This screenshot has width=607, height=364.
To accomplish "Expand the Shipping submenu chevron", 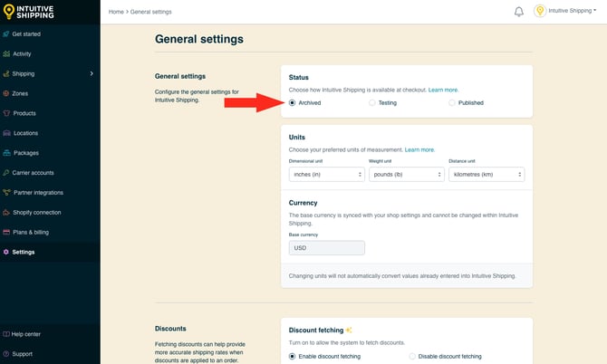I will click(x=92, y=73).
